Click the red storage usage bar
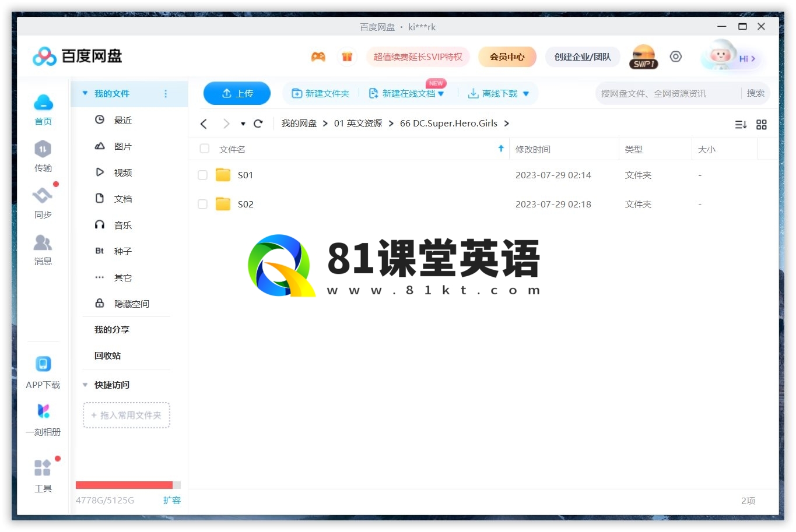 [x=124, y=485]
